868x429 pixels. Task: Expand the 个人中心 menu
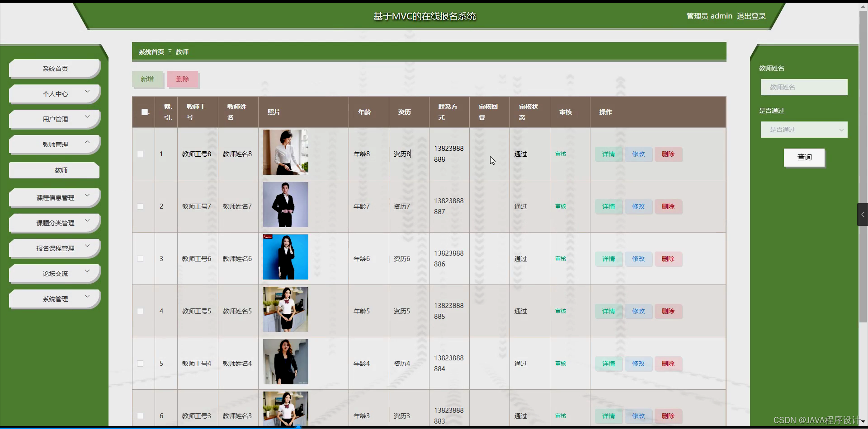click(54, 93)
